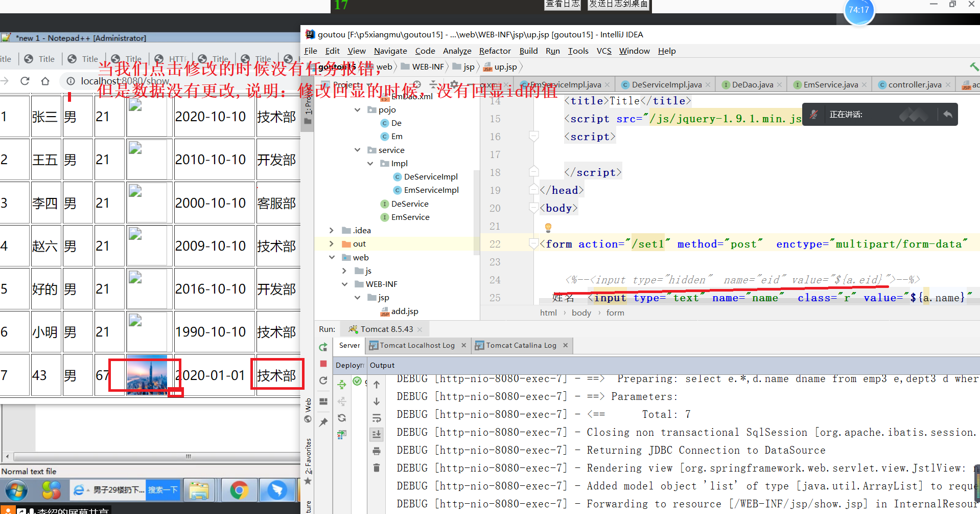Click the reply arrow in speaking overlay
The width and height of the screenshot is (980, 514).
tap(948, 115)
